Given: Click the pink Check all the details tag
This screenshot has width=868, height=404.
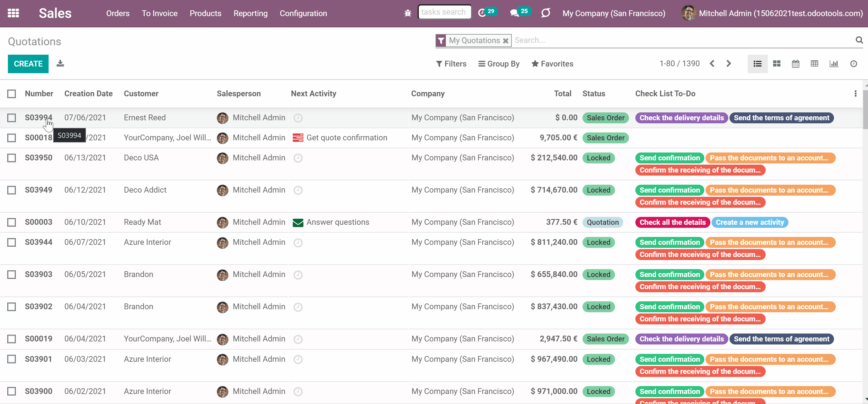Looking at the screenshot, I should point(672,222).
